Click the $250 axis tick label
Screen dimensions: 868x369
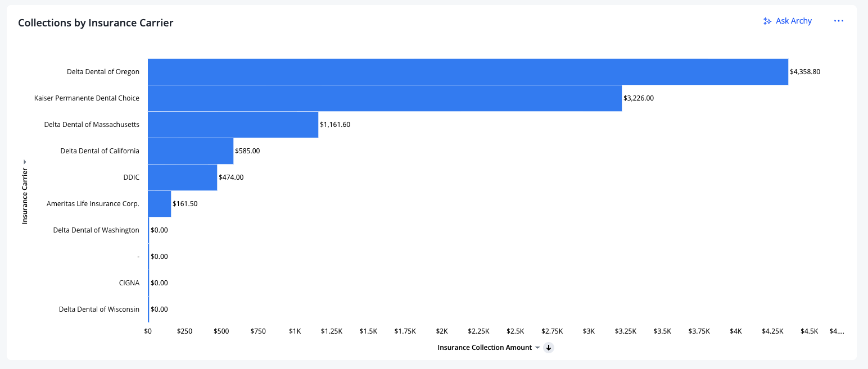184,331
